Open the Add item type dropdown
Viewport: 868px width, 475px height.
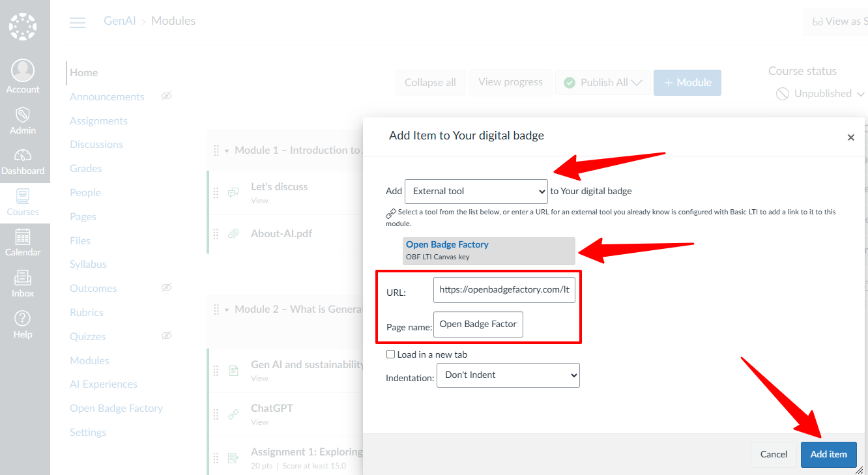[x=476, y=192]
